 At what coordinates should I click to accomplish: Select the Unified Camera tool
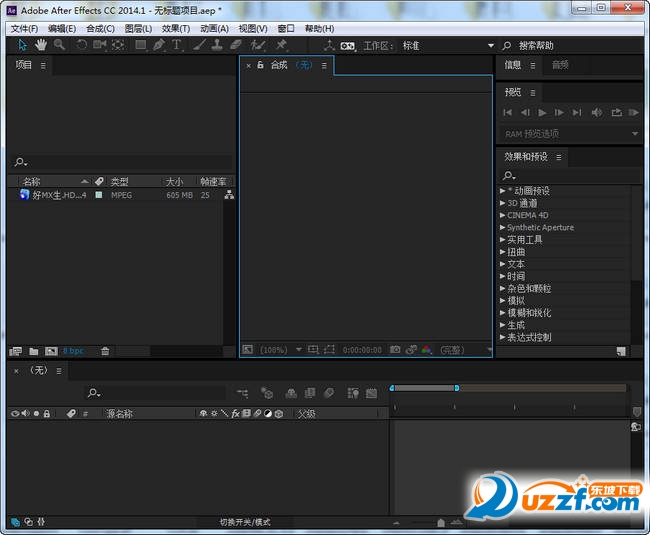pyautogui.click(x=99, y=45)
